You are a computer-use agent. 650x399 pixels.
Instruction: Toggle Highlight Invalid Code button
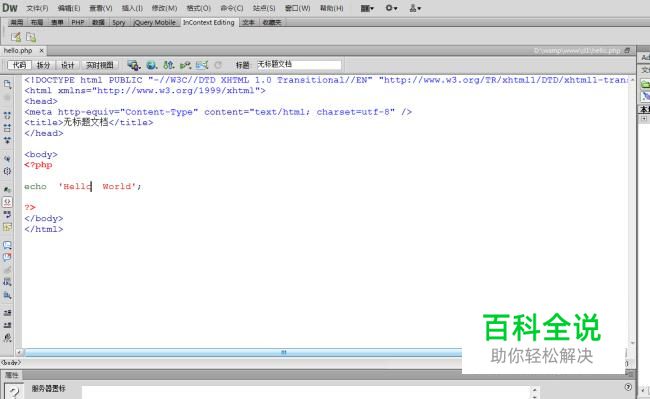7,202
